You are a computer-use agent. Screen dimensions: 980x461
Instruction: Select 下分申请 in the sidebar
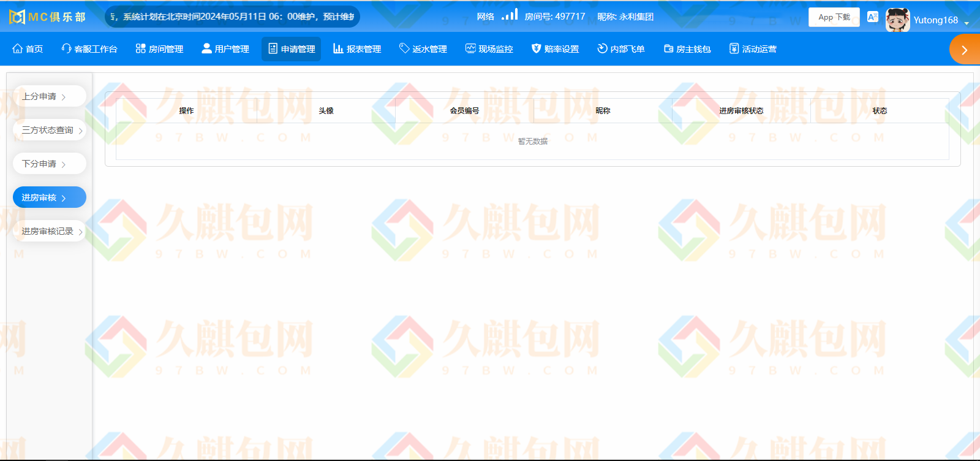pyautogui.click(x=50, y=164)
